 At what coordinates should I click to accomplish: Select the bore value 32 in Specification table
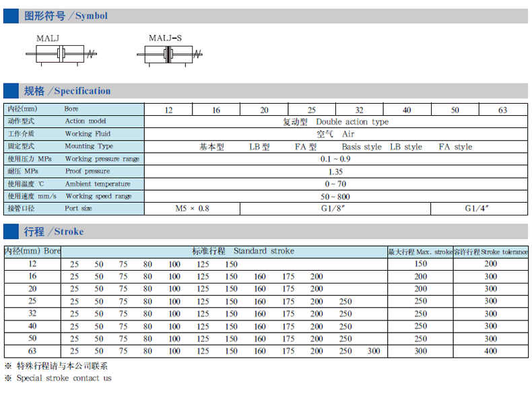[360, 110]
